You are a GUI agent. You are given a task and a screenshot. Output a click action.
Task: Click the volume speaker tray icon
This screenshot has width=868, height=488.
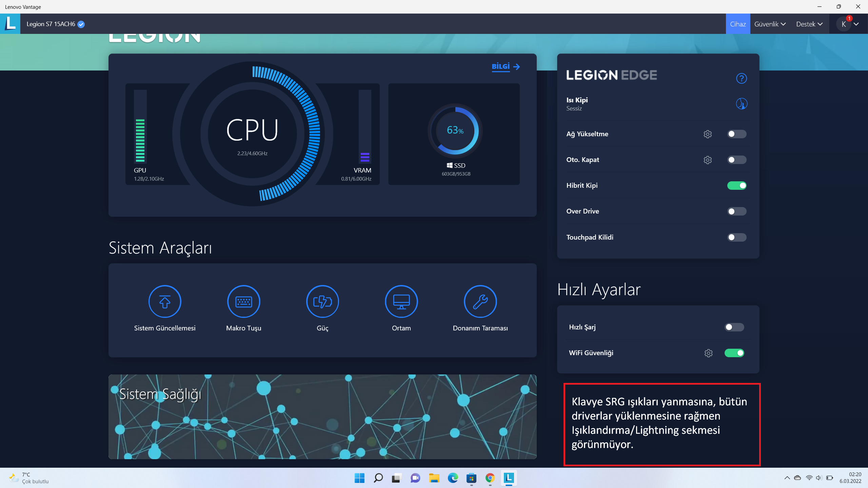[819, 478]
